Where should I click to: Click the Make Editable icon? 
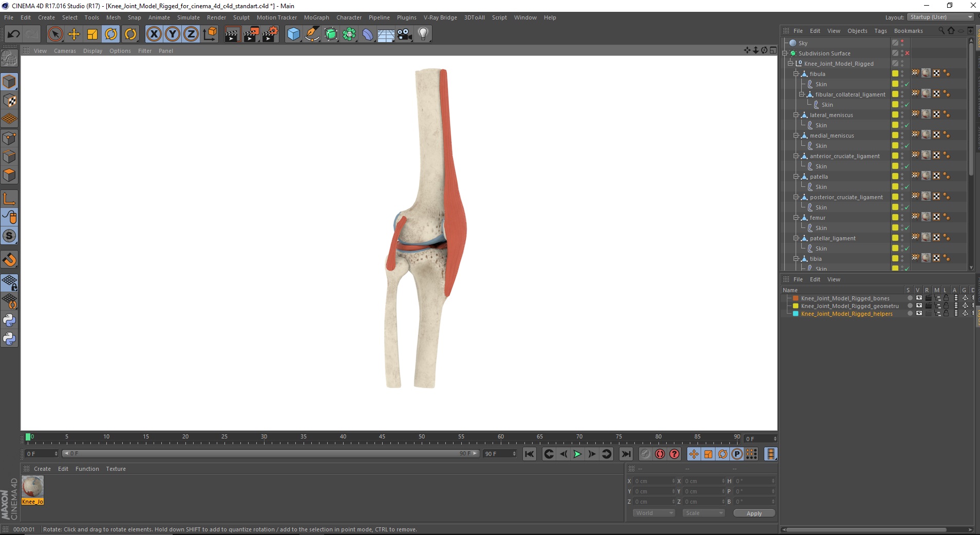pyautogui.click(x=9, y=59)
